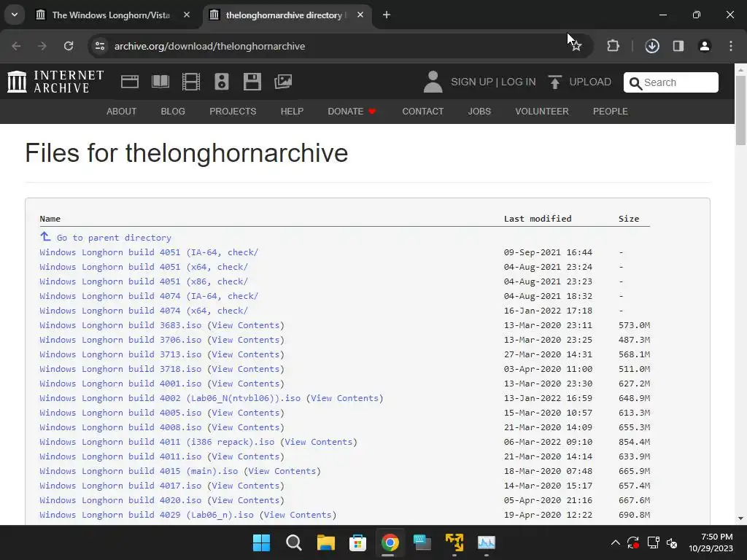
Task: Open the Video film strip icon
Action: tap(191, 82)
